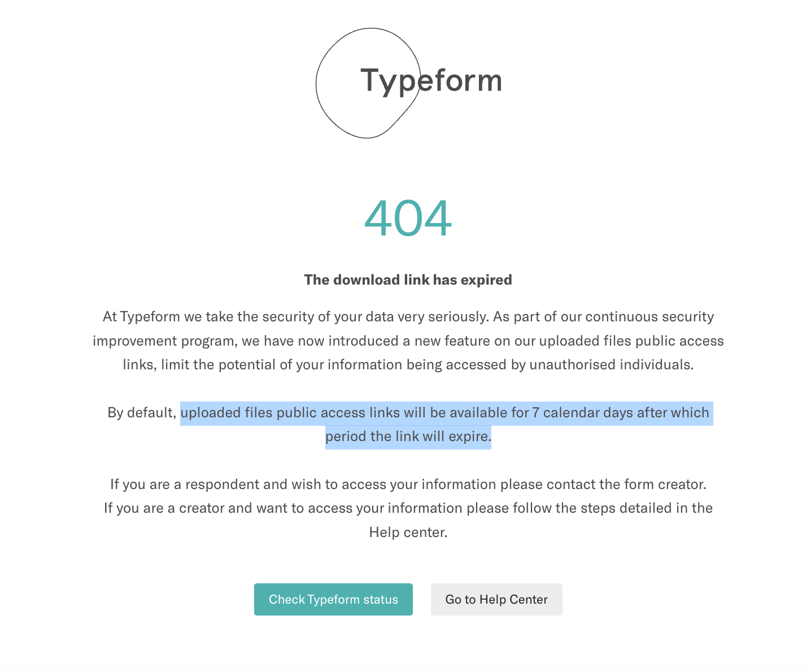Image resolution: width=811 pixels, height=672 pixels.
Task: Click the words By default before the highlight
Action: point(142,413)
